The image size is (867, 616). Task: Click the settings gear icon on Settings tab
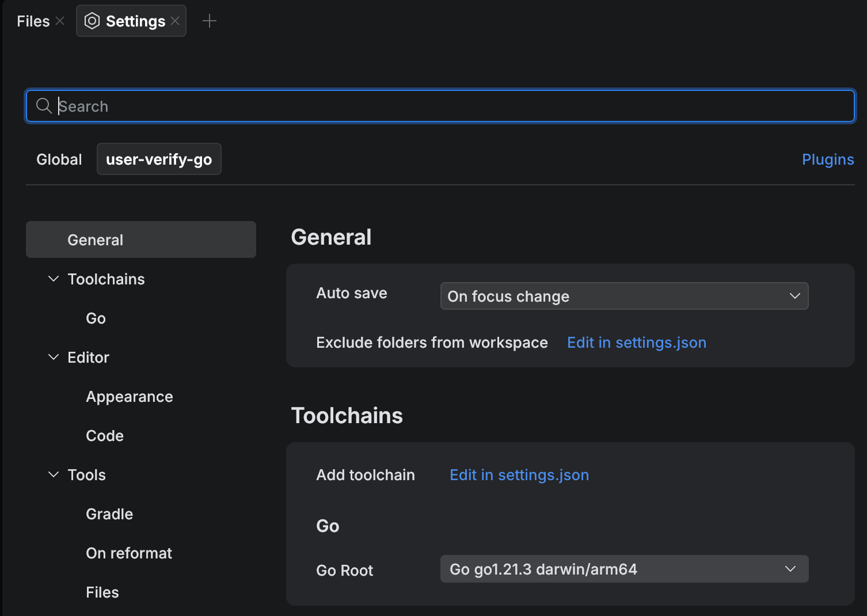point(92,21)
